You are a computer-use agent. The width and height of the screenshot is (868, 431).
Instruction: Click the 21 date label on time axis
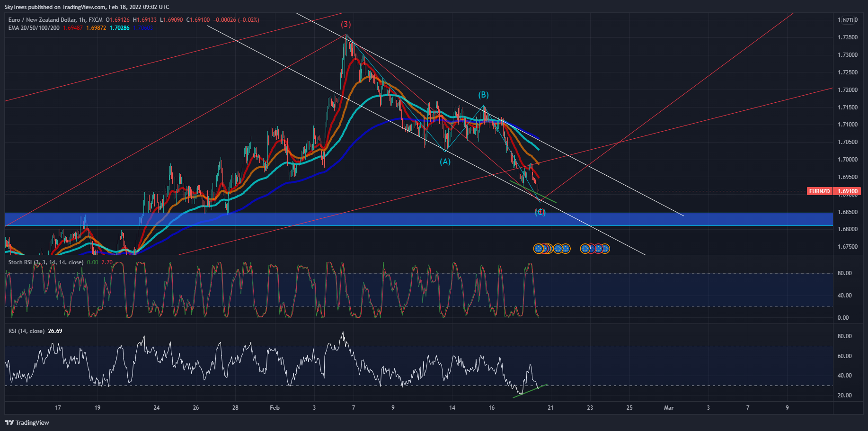click(550, 408)
